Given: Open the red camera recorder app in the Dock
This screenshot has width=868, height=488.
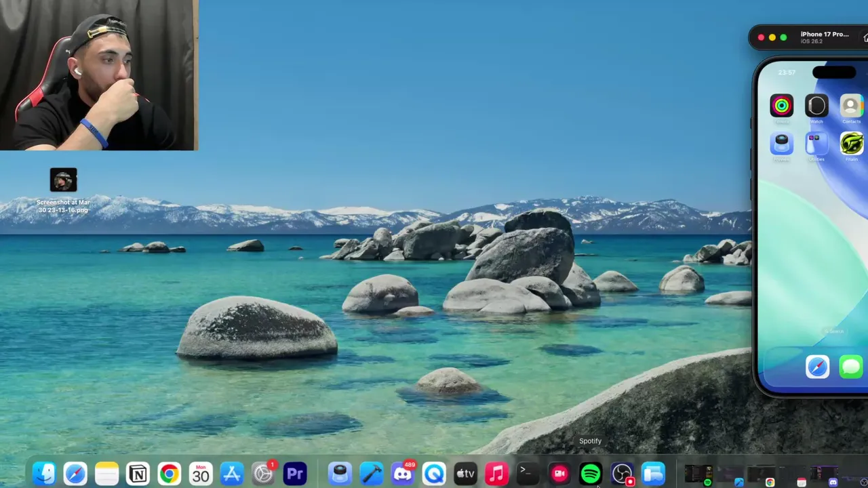Looking at the screenshot, I should [x=559, y=474].
